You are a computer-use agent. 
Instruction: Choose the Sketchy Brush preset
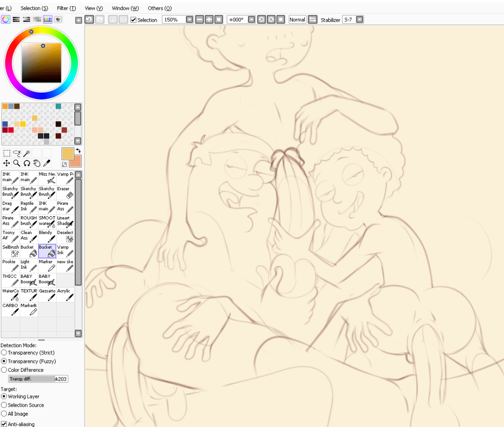(10, 192)
